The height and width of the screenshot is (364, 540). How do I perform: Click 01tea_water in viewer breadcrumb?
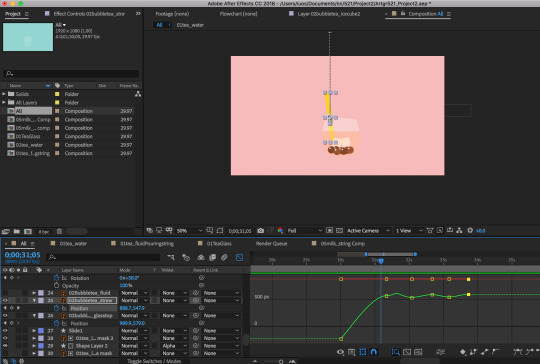pyautogui.click(x=190, y=25)
